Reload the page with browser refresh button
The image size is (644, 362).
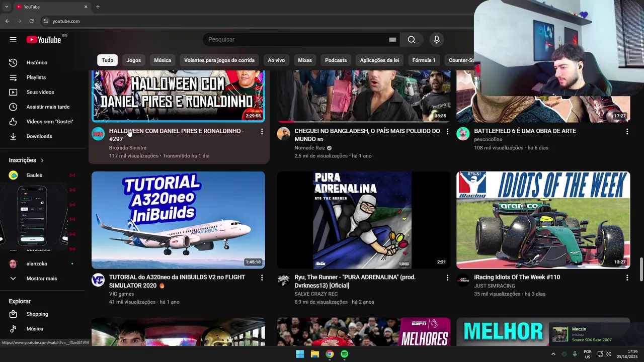pos(31,21)
